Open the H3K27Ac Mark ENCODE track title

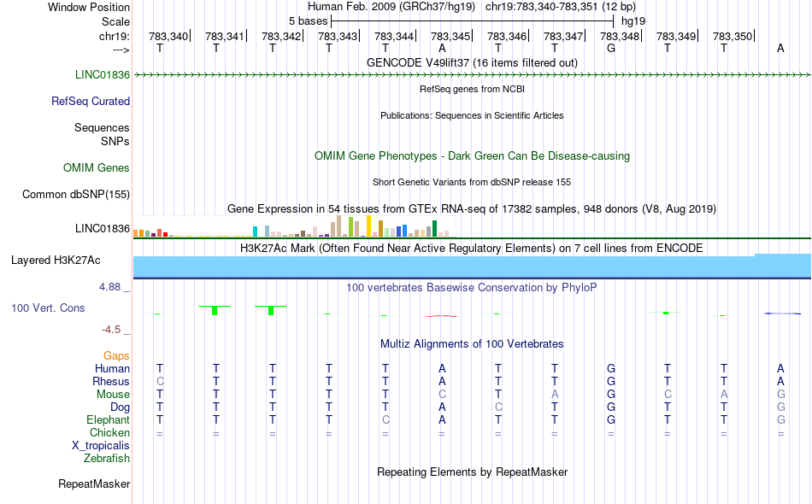pyautogui.click(x=472, y=249)
